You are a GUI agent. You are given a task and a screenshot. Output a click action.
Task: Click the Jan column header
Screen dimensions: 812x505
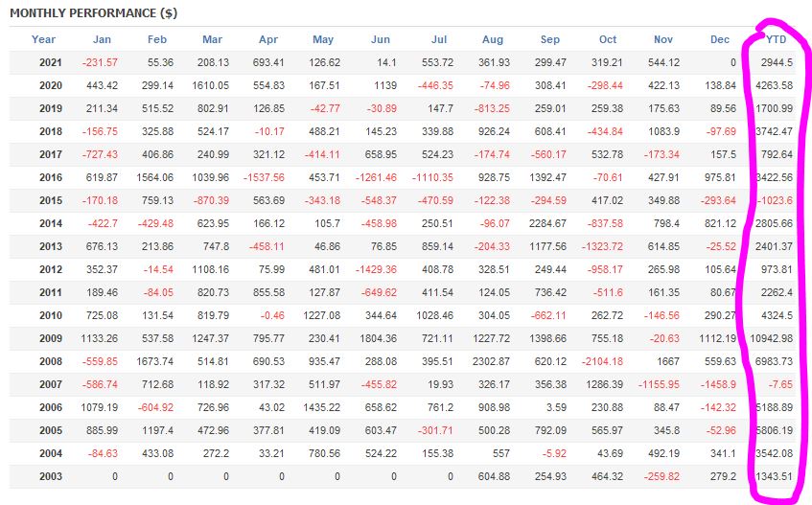pos(103,39)
